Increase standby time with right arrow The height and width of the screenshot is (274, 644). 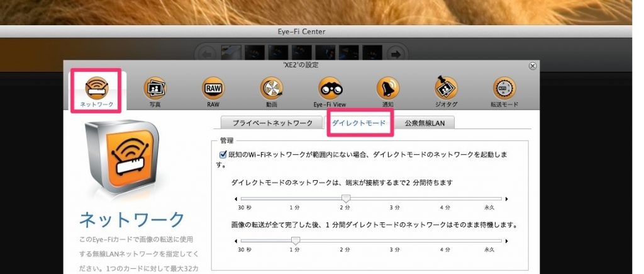click(x=506, y=241)
